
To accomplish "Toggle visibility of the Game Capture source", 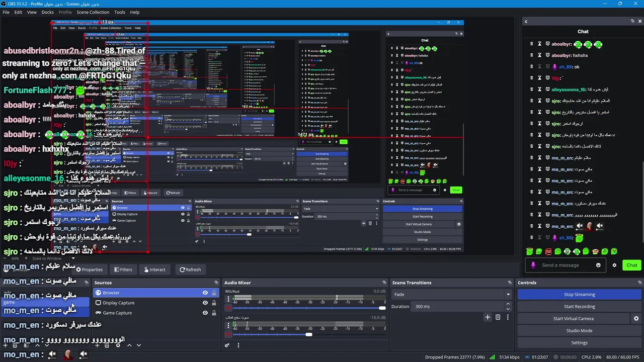I will (x=205, y=313).
